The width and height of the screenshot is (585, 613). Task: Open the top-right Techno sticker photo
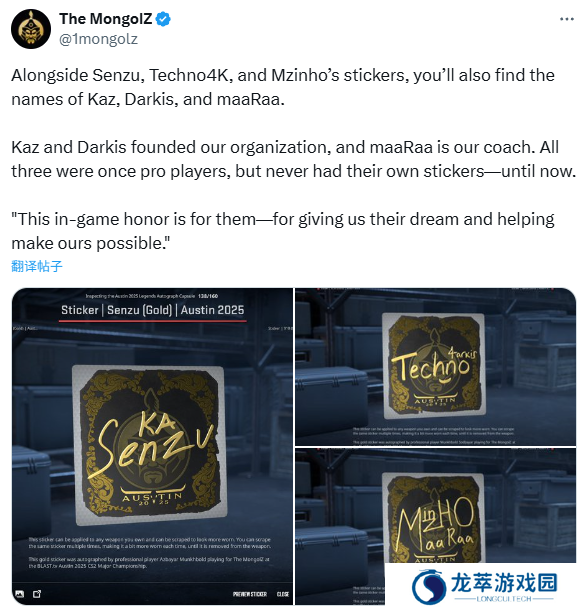435,367
